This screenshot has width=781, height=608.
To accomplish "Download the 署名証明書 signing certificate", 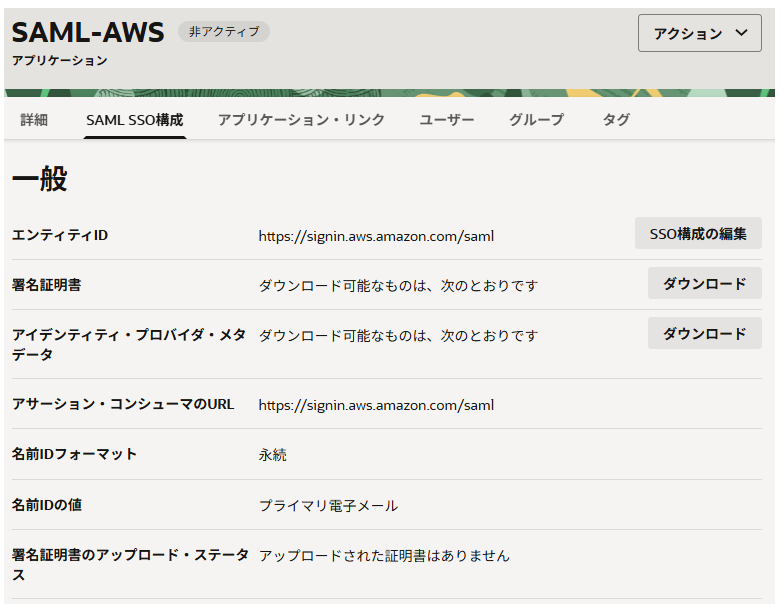I will click(704, 284).
